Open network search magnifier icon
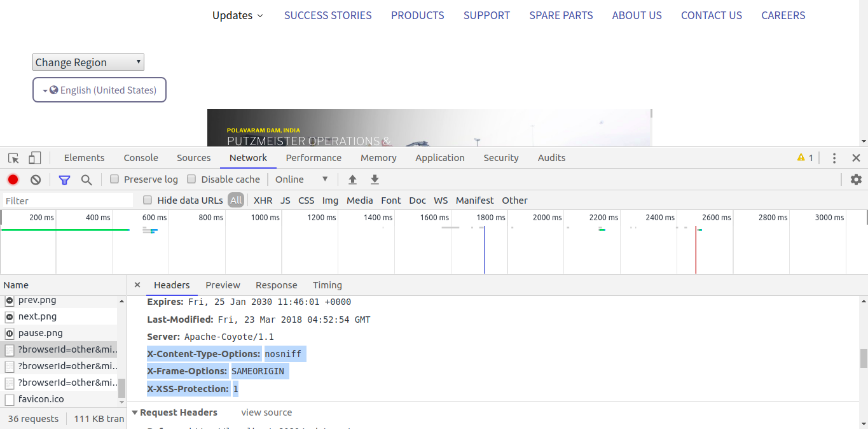 coord(86,179)
